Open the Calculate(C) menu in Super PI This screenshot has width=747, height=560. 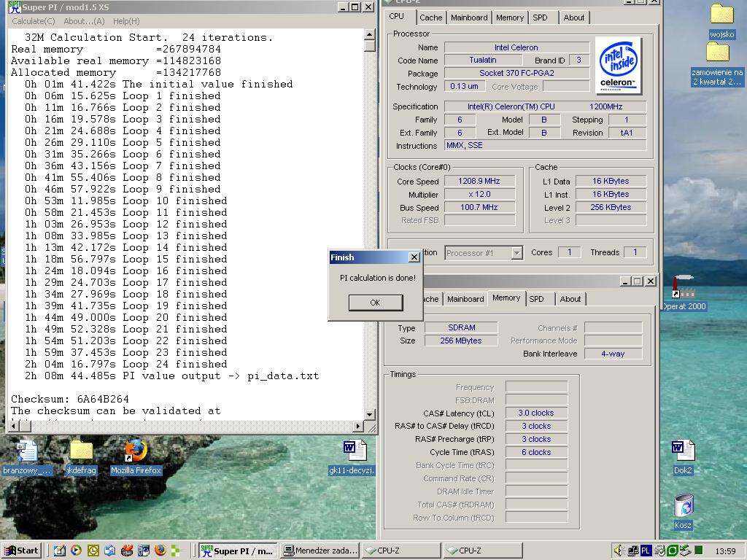pyautogui.click(x=34, y=21)
